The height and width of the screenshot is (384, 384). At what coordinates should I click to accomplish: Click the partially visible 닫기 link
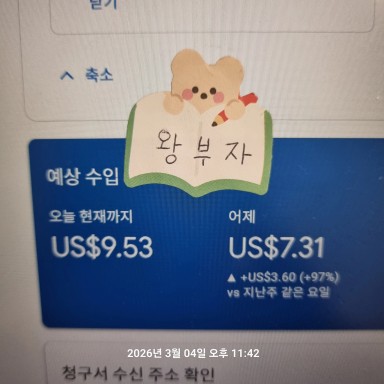[x=103, y=4]
